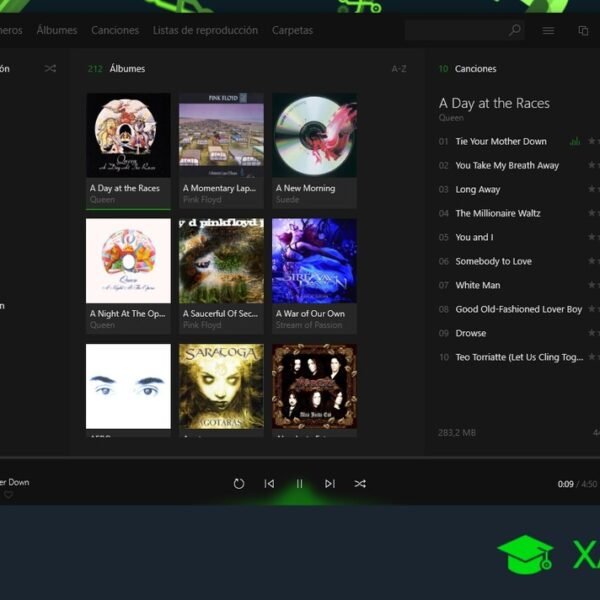Rate You and I star icon
Viewport: 600px width, 600px height.
[x=592, y=236]
